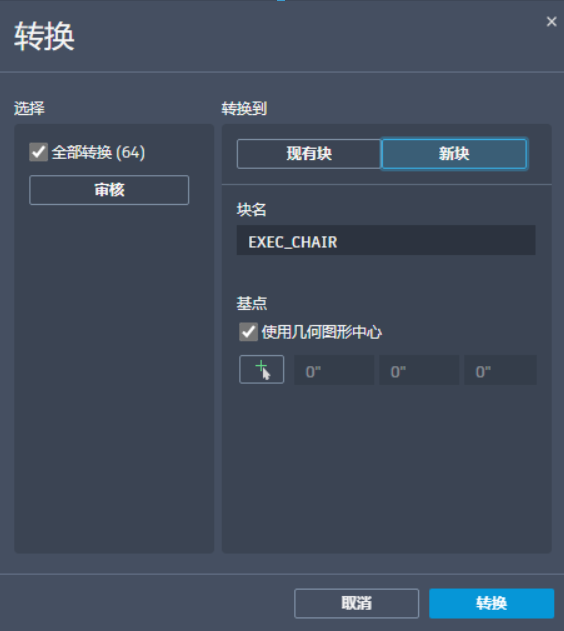This screenshot has width=564, height=631.
Task: Click the middle base point coordinate field
Action: click(x=419, y=370)
